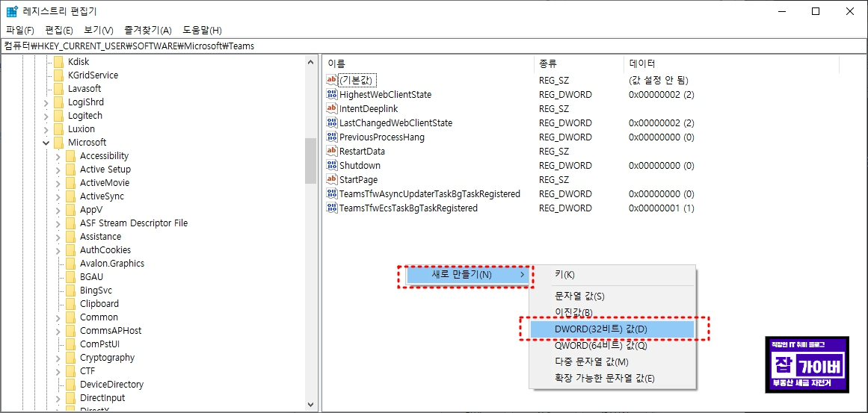Choose 문자열 값(S) from submenu
This screenshot has height=413, width=868.
612,296
